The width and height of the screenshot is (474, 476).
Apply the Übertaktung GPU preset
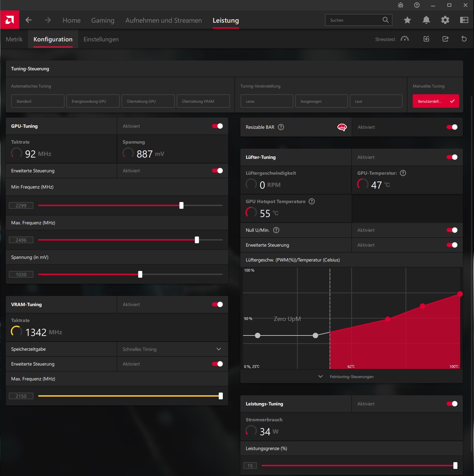pyautogui.click(x=148, y=101)
